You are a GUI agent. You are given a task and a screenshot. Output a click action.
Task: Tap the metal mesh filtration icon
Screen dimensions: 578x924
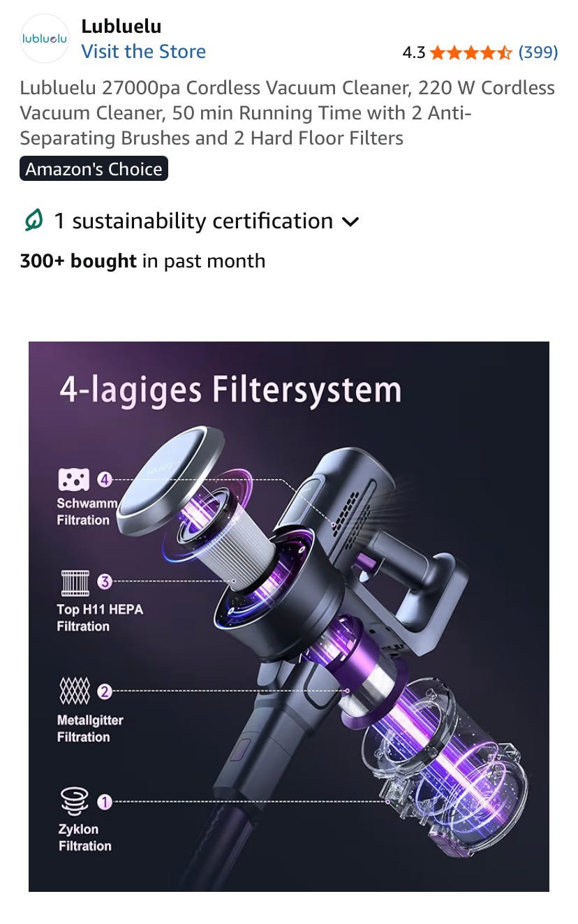75,692
